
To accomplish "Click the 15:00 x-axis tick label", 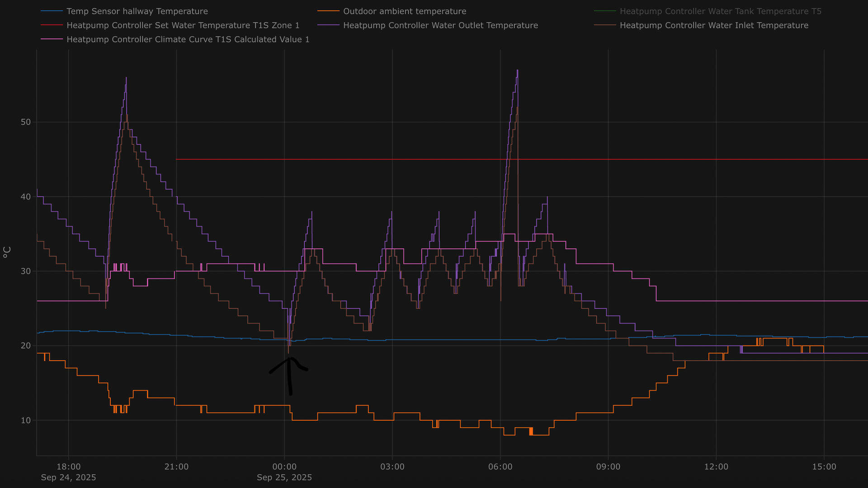I will click(x=824, y=467).
